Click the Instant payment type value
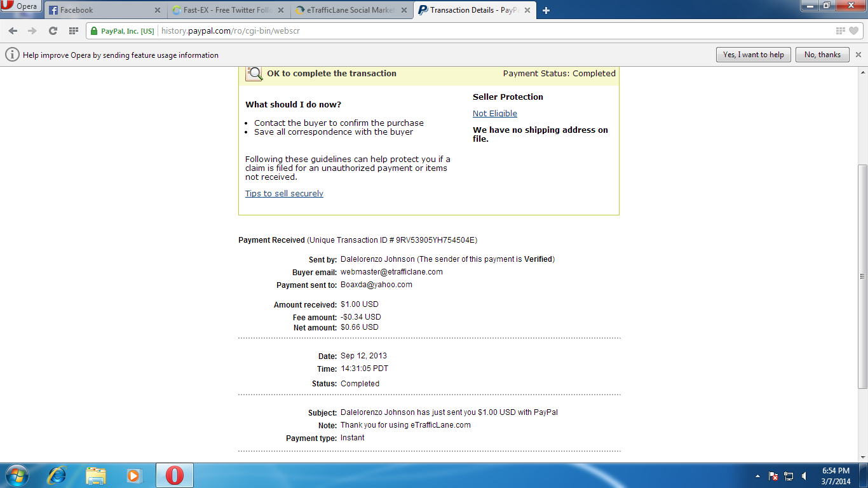This screenshot has height=488, width=868. tap(353, 438)
